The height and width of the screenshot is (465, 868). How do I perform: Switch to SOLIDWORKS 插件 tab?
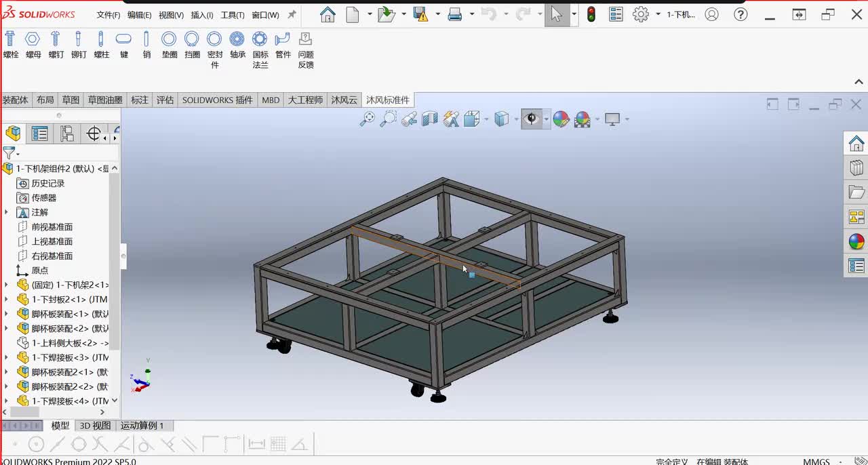click(x=218, y=100)
